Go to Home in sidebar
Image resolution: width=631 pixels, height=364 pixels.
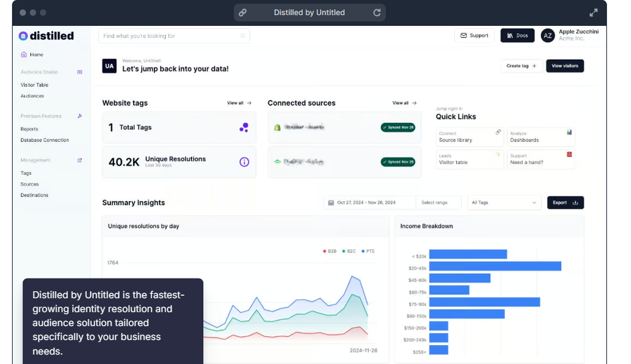point(32,55)
